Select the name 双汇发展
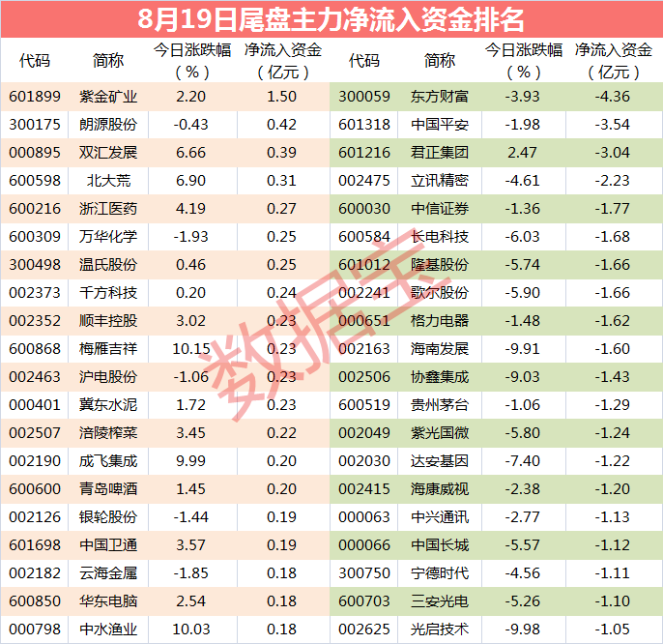This screenshot has width=663, height=644. pyautogui.click(x=108, y=153)
